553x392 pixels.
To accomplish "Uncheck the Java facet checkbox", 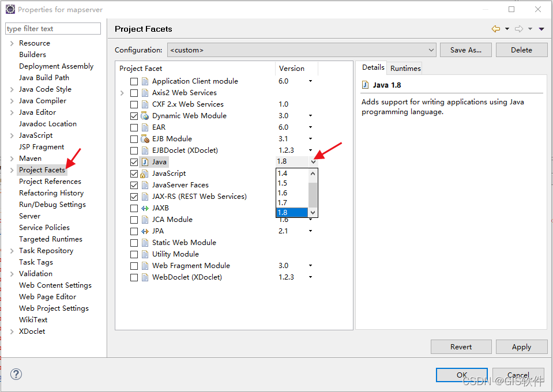I will click(134, 162).
